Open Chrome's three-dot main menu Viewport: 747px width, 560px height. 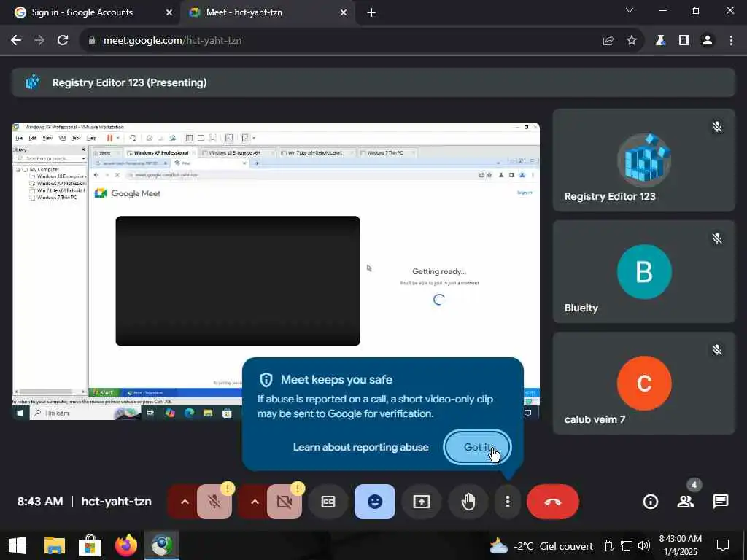[731, 41]
